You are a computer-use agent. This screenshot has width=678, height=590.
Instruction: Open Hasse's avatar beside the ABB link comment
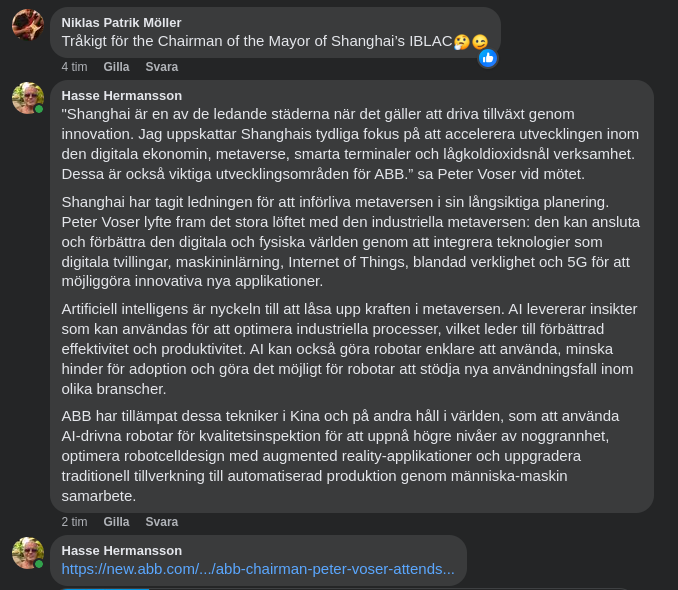tap(27, 553)
